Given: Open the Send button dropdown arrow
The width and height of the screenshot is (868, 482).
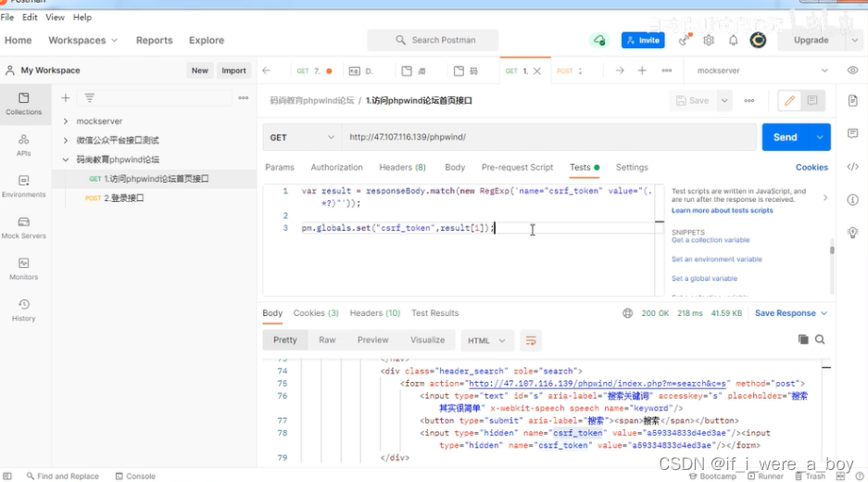Looking at the screenshot, I should click(x=820, y=137).
